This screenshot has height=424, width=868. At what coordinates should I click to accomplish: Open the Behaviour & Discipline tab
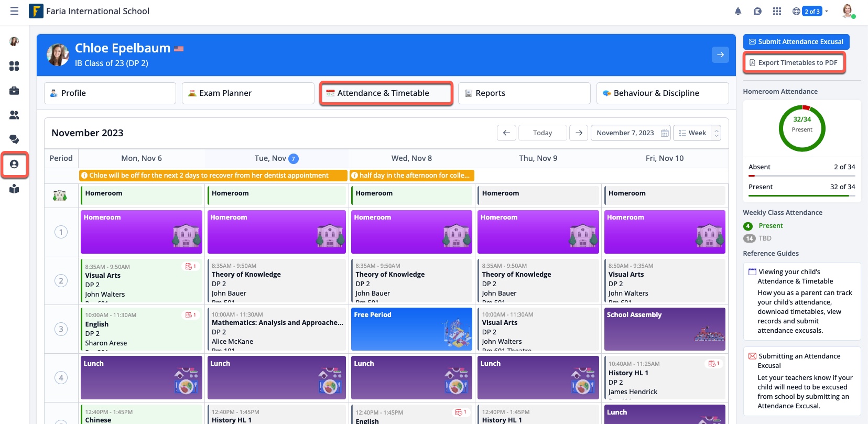[662, 93]
